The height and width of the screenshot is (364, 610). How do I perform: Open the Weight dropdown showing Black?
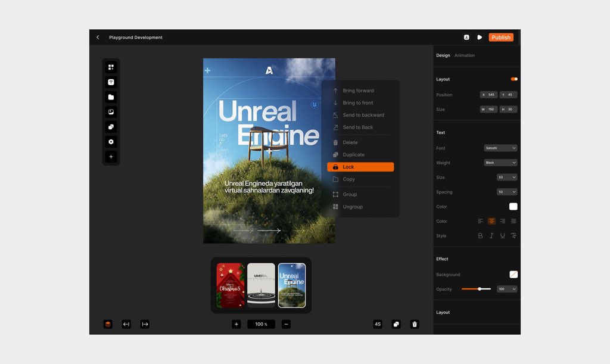tap(500, 163)
